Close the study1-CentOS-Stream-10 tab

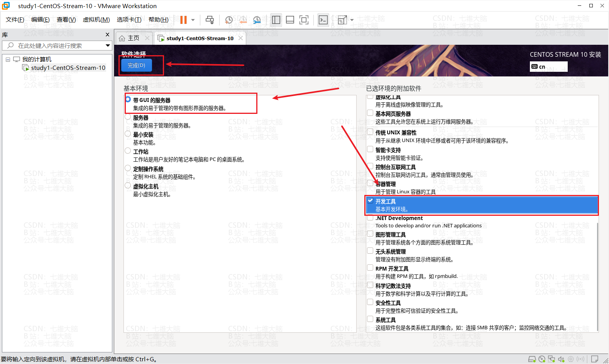pyautogui.click(x=240, y=38)
